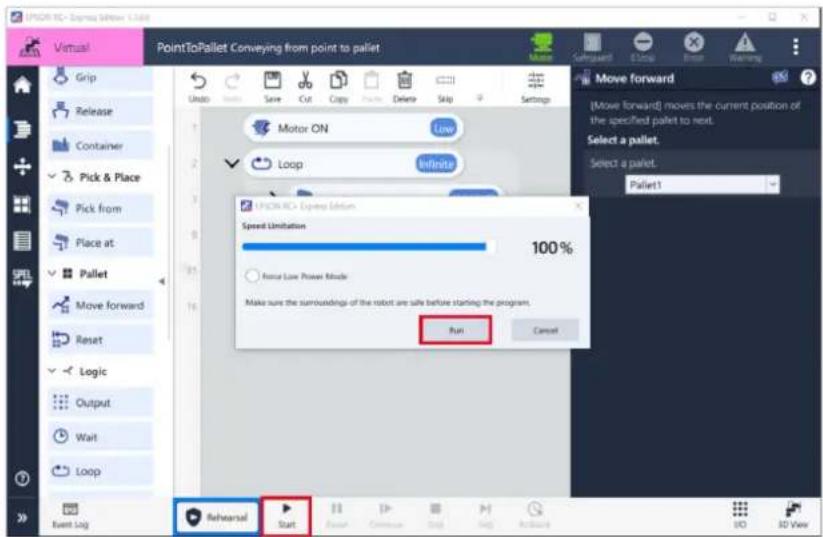Click the help icon in left sidebar
The height and width of the screenshot is (537, 823).
22,479
